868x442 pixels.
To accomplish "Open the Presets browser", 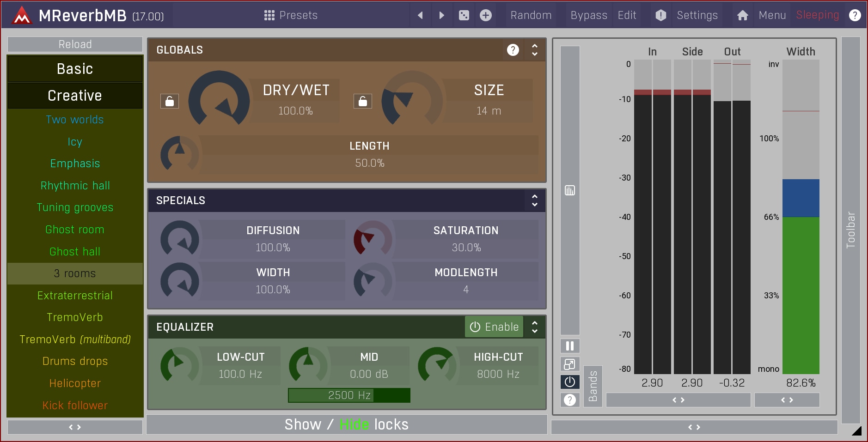I will click(x=291, y=15).
